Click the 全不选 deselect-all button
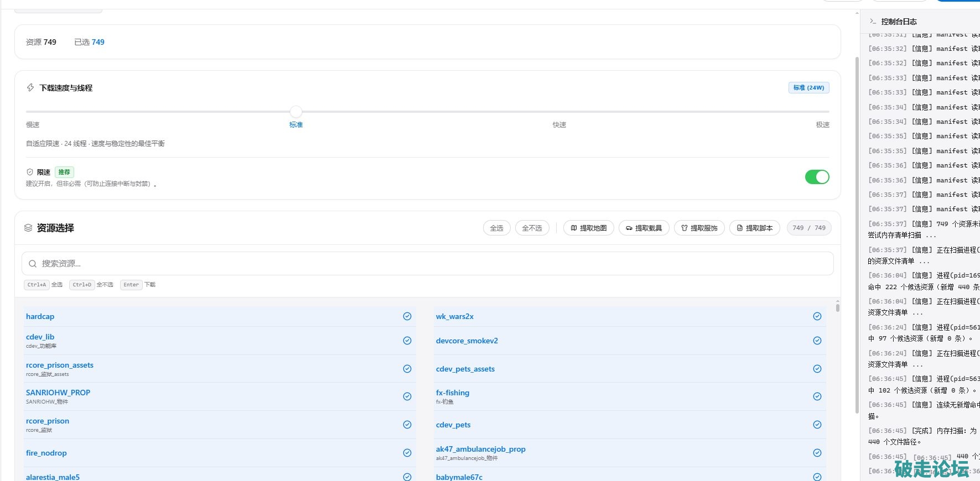 (532, 228)
